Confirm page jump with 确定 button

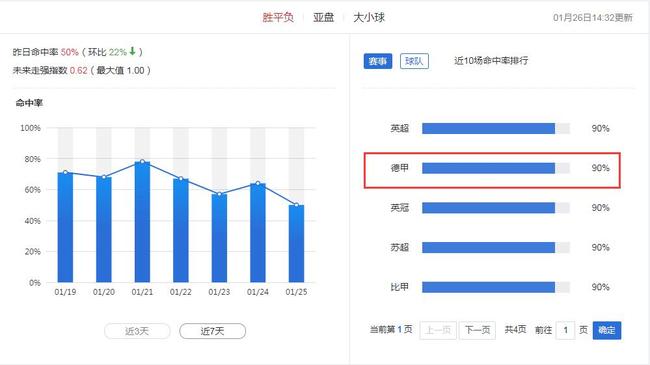coord(607,330)
